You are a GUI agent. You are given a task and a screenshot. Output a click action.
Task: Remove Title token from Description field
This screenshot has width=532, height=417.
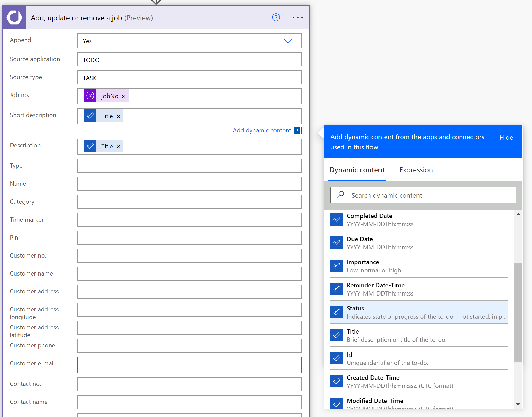(118, 147)
